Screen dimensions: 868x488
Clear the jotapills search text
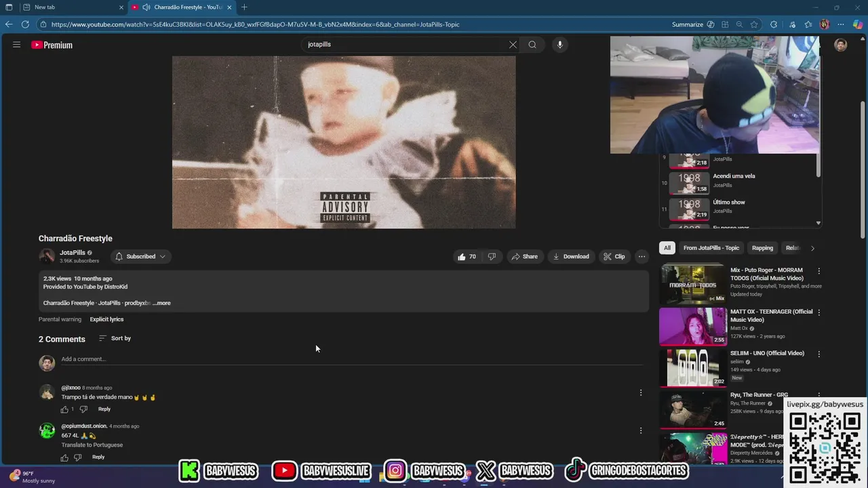tap(513, 45)
